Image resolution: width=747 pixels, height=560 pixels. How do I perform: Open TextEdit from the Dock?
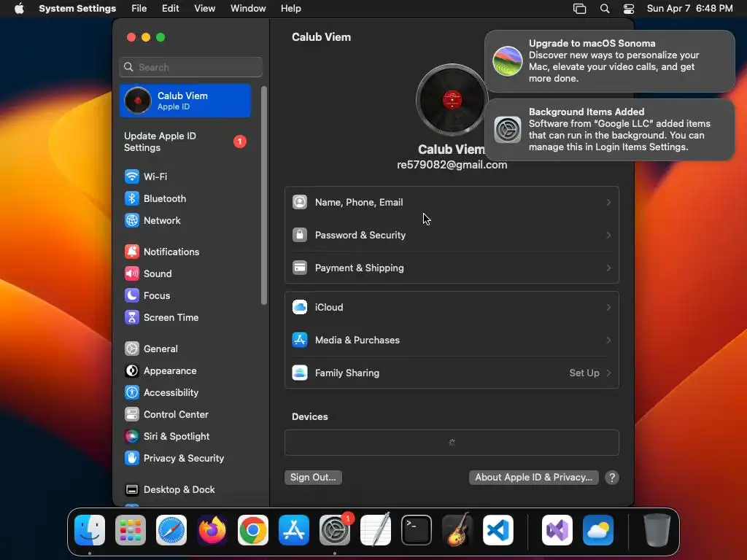click(376, 530)
